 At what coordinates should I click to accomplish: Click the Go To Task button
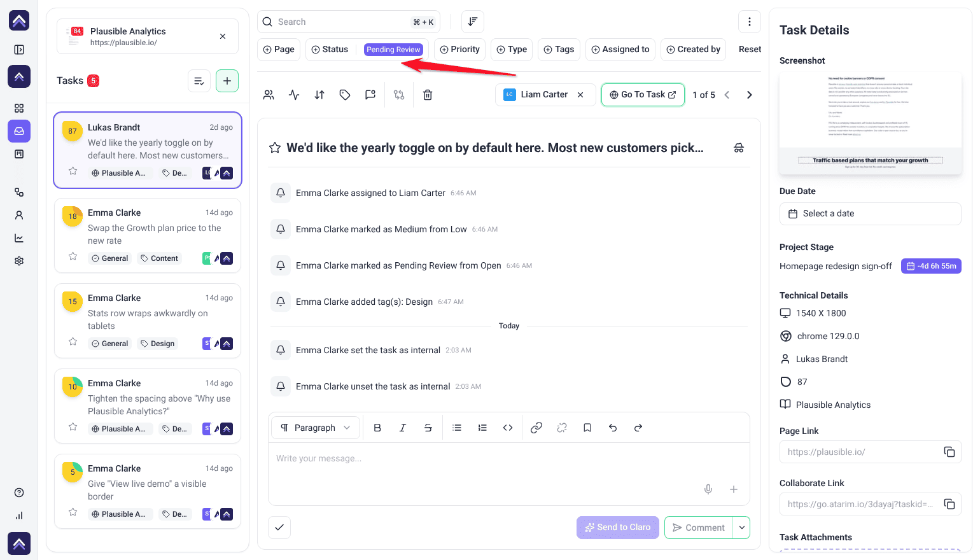coord(643,95)
